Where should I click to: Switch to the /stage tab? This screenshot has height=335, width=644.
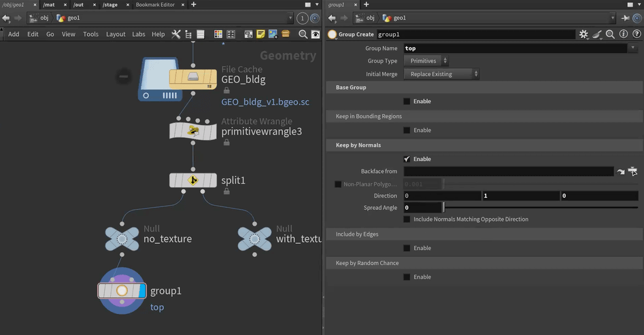click(110, 5)
